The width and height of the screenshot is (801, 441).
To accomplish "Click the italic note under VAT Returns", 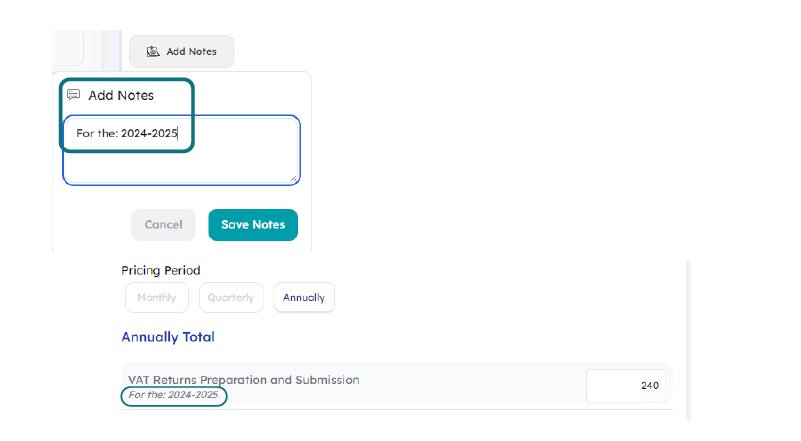I will coord(173,396).
